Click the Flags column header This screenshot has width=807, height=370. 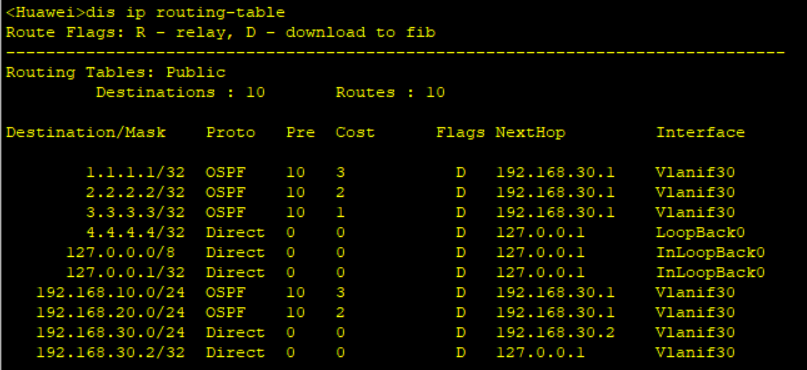click(x=461, y=133)
